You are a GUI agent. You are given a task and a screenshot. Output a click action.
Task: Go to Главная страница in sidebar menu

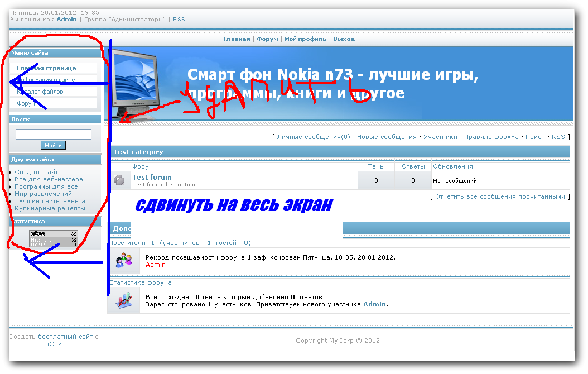pos(46,68)
